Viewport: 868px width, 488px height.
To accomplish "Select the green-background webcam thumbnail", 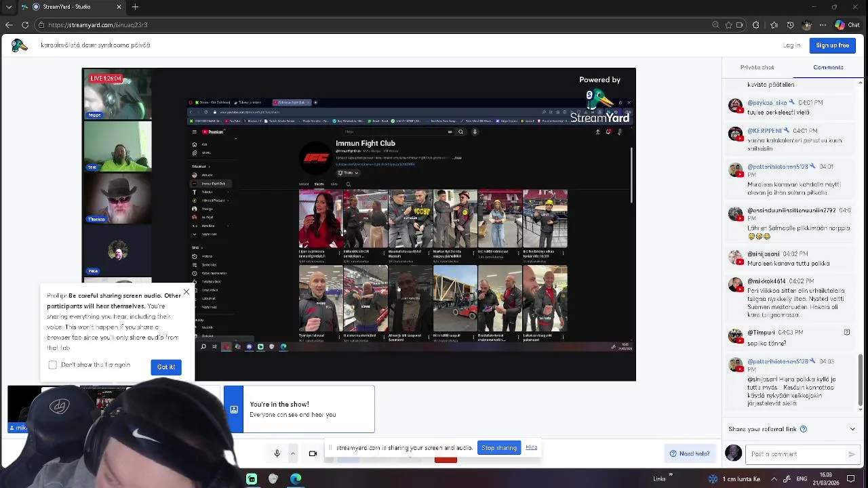I will tap(117, 146).
